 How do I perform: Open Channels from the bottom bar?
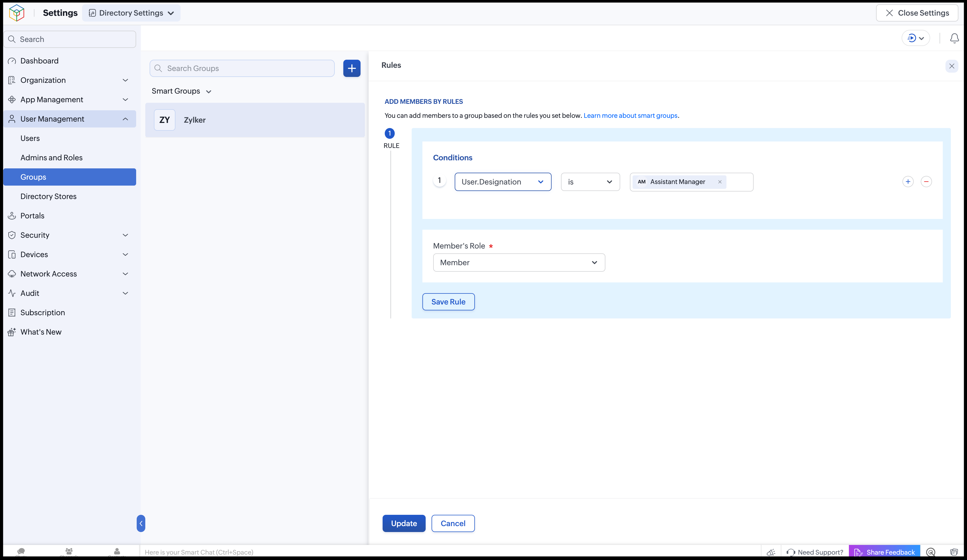tap(69, 552)
